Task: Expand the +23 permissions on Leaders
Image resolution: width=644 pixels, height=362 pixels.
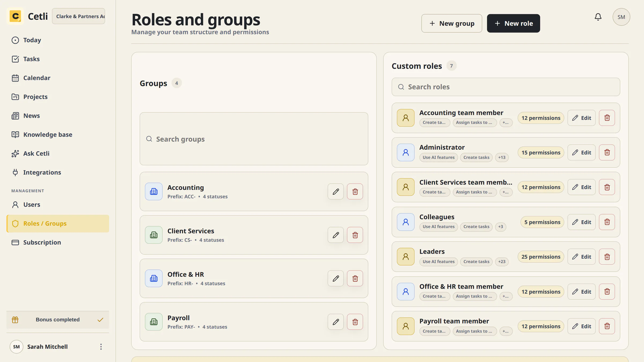Action: [502, 261]
